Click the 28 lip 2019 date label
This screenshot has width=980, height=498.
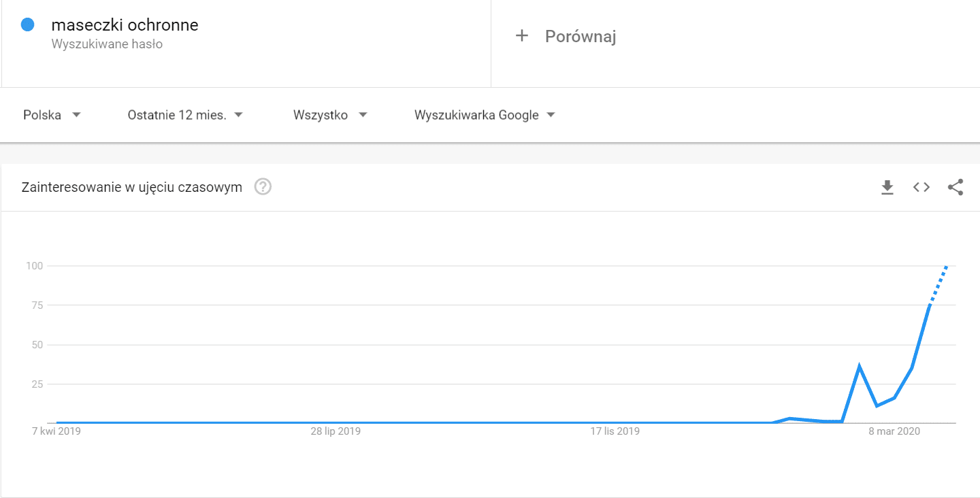click(336, 431)
